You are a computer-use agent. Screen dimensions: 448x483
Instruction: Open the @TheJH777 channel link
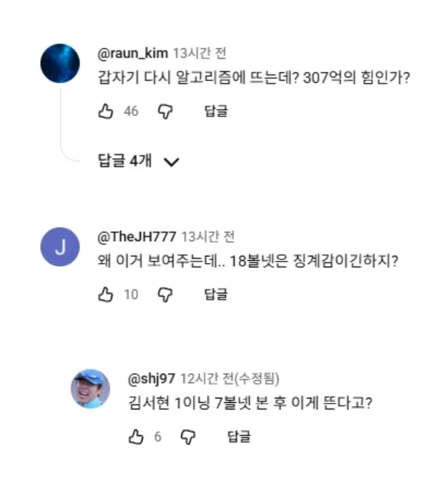pos(137,237)
